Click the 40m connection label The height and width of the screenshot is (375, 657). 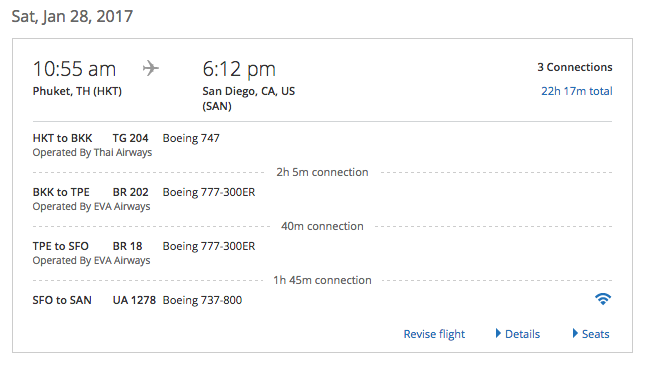(322, 226)
